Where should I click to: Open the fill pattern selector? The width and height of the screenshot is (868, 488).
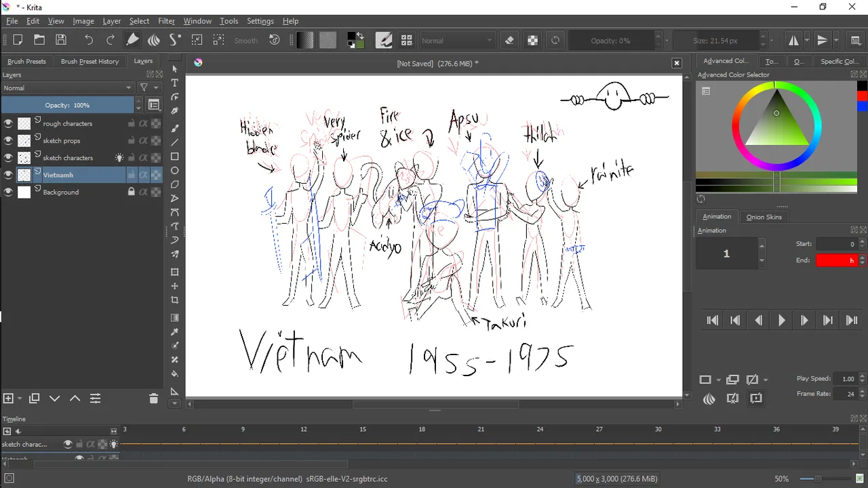[x=328, y=40]
